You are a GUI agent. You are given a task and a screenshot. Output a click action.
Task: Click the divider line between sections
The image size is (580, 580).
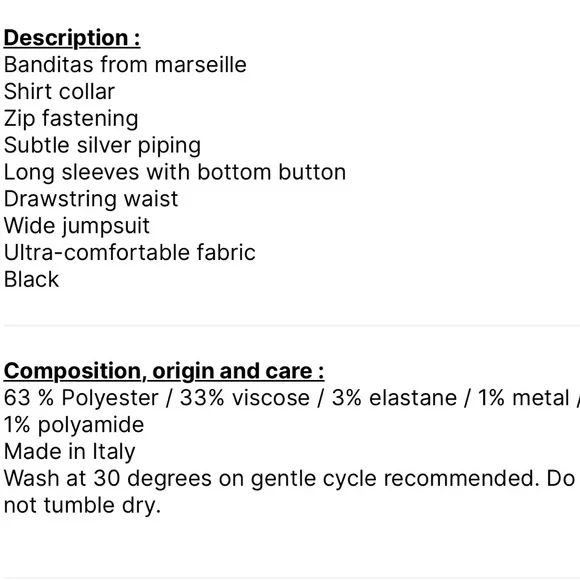point(292,326)
